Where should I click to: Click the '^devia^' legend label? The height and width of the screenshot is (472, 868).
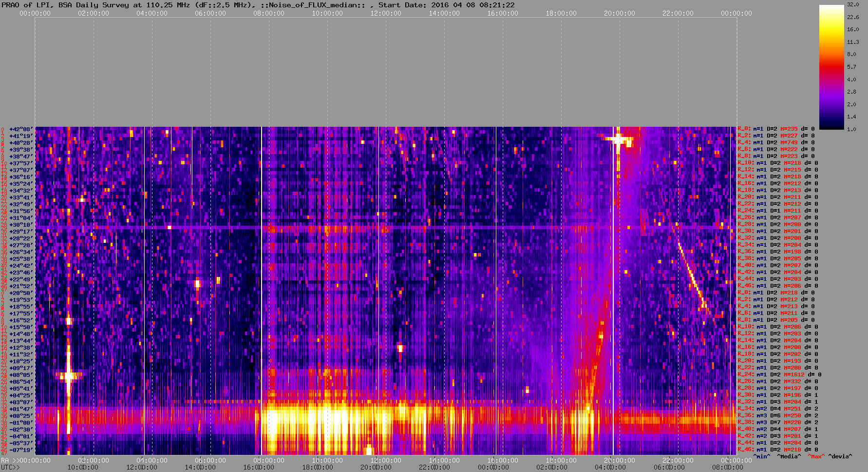[x=840, y=457]
